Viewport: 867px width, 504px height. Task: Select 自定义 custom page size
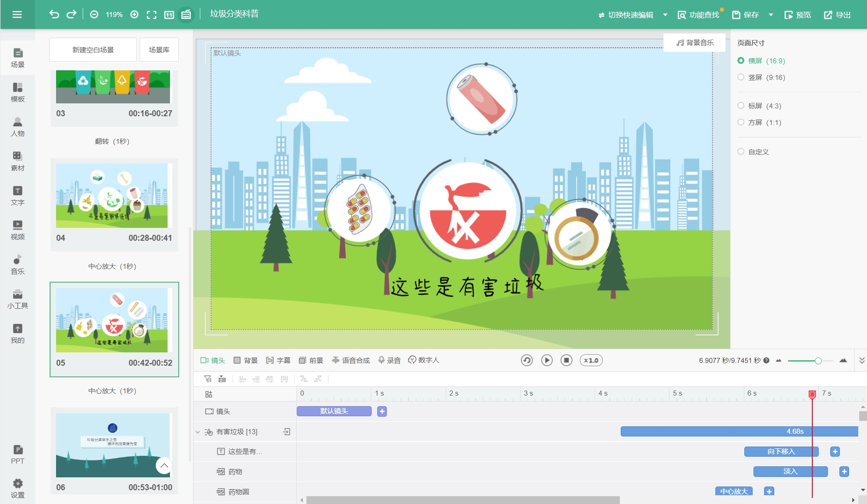[x=753, y=152]
